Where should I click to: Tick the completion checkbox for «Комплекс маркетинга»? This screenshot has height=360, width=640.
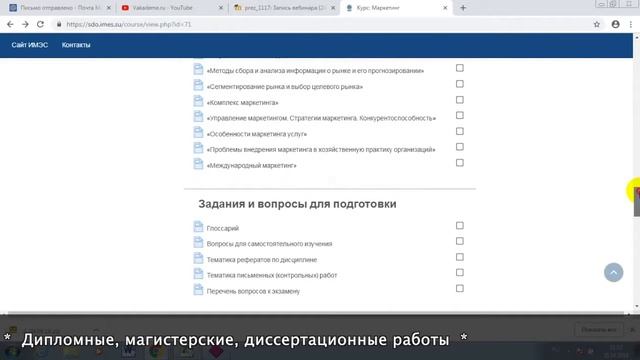[x=460, y=100]
